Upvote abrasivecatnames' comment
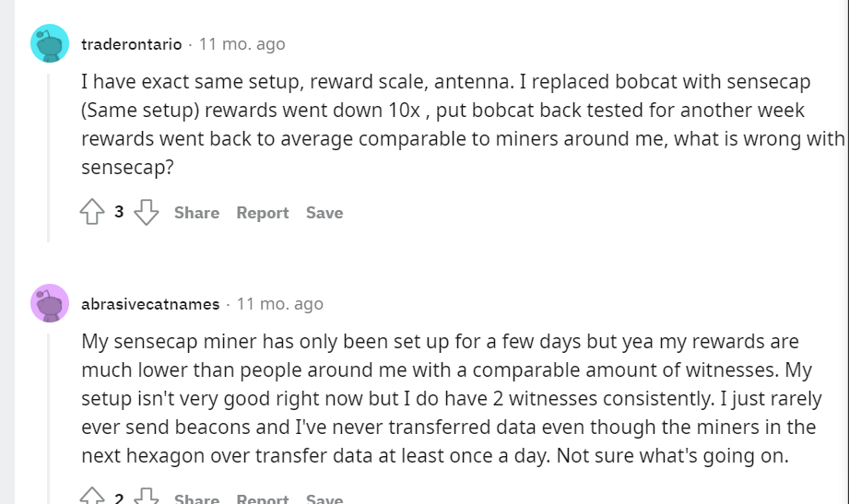This screenshot has height=504, width=849. [x=92, y=496]
